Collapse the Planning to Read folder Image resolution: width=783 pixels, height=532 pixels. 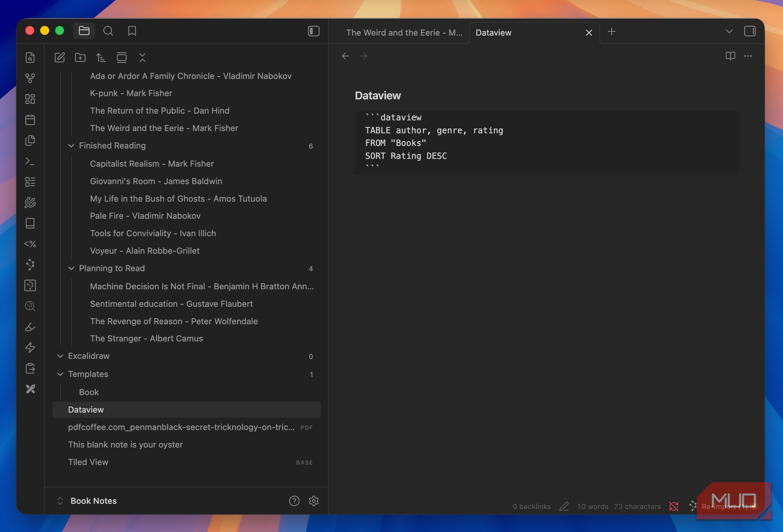71,268
